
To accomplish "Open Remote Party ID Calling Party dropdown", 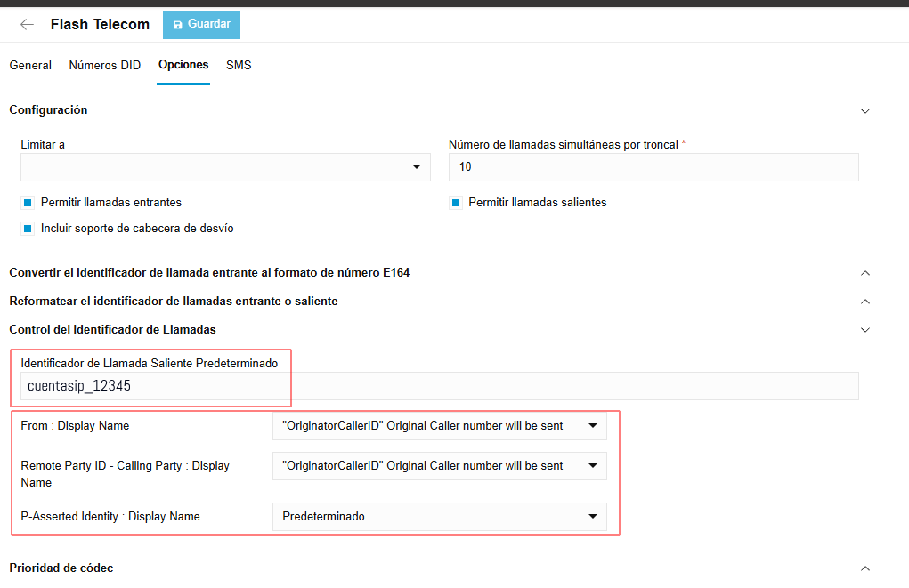I will (440, 466).
